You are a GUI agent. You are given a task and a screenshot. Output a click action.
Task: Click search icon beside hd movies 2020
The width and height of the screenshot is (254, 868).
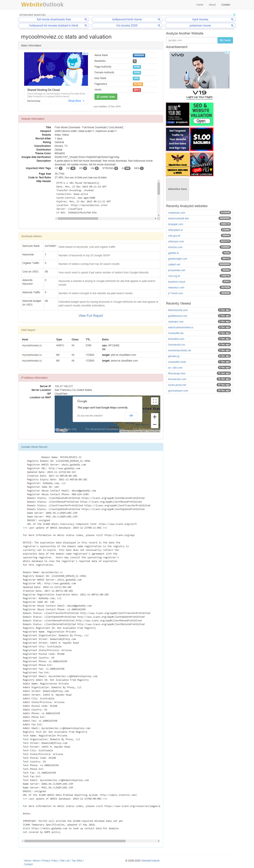tap(159, 26)
